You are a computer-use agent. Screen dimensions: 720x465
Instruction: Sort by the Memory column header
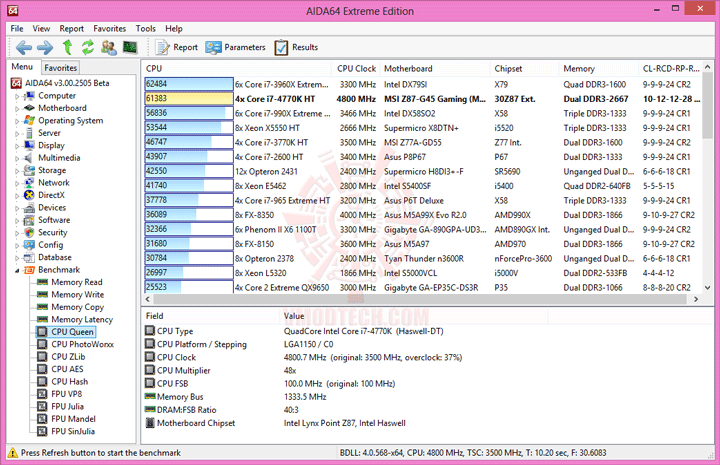(x=599, y=68)
